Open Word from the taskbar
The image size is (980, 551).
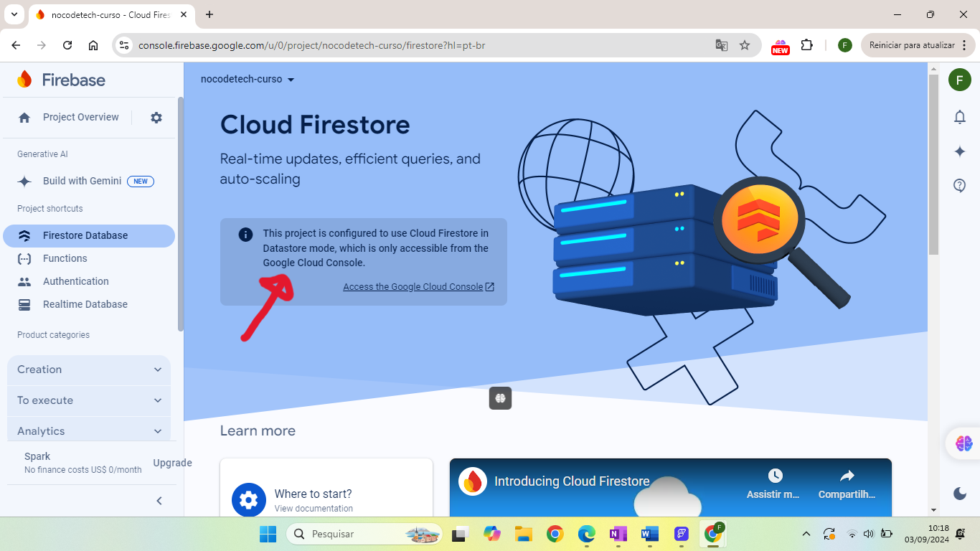pyautogui.click(x=650, y=534)
